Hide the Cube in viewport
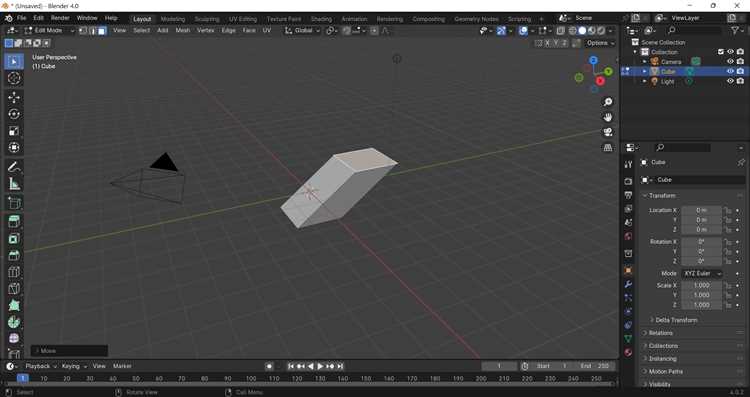The height and width of the screenshot is (397, 750). [730, 71]
